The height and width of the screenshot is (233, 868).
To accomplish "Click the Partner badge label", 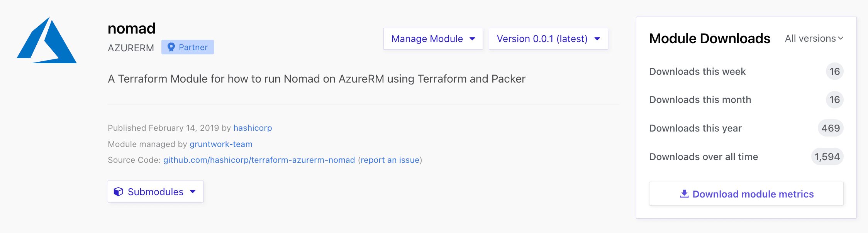I will click(193, 47).
